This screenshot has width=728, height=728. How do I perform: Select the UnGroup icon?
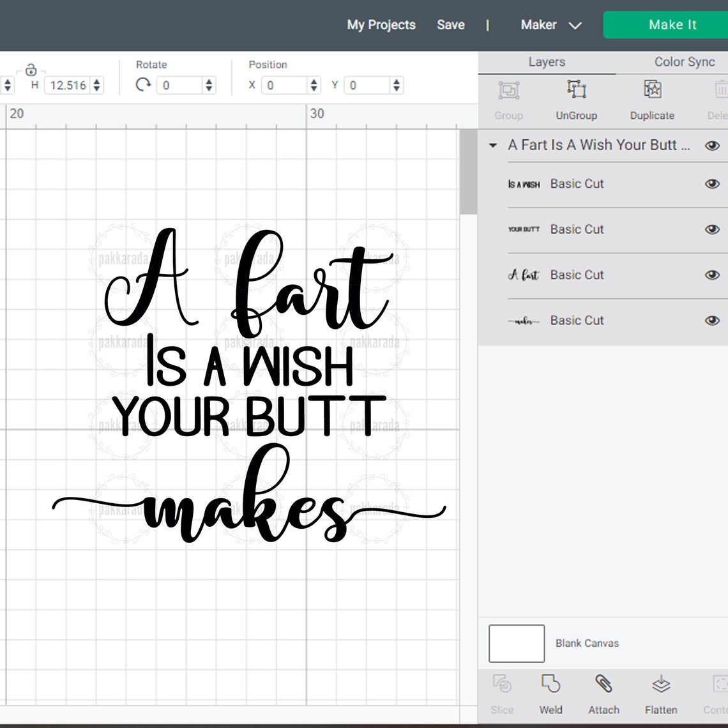(575, 89)
